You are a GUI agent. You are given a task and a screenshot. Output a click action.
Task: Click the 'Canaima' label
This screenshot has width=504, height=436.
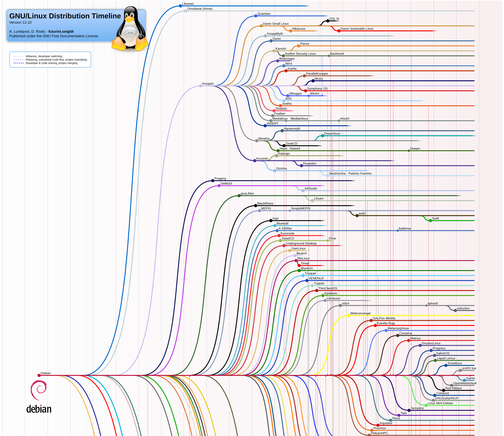[406, 333]
